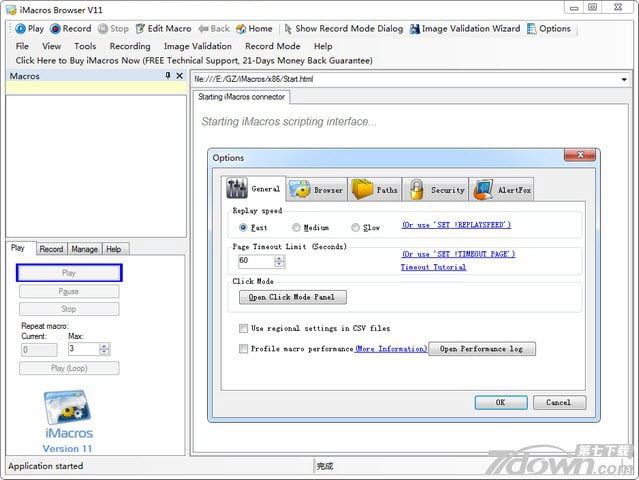Viewport: 639px width, 480px height.
Task: Open 'SET !REPLAYSPEED' help link
Action: coord(456,225)
